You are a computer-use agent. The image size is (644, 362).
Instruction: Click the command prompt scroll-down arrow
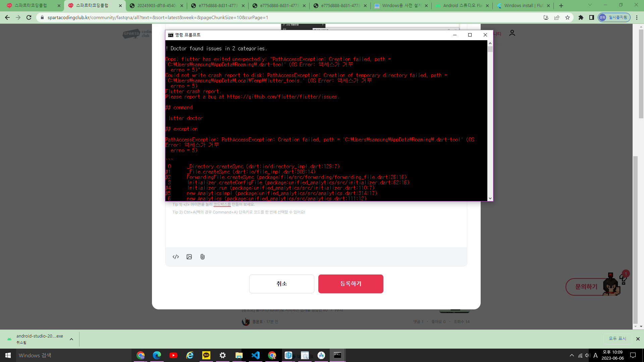490,198
